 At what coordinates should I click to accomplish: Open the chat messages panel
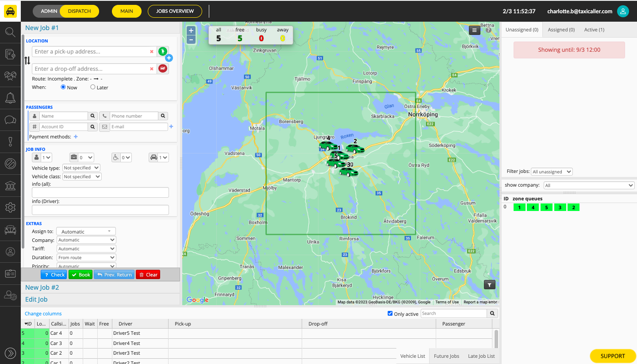click(10, 120)
